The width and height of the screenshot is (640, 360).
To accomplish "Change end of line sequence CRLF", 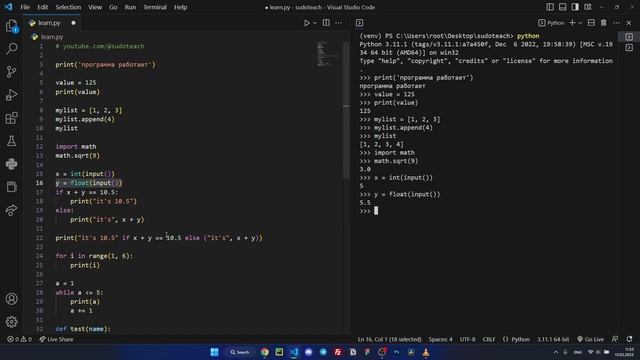I will [x=489, y=339].
